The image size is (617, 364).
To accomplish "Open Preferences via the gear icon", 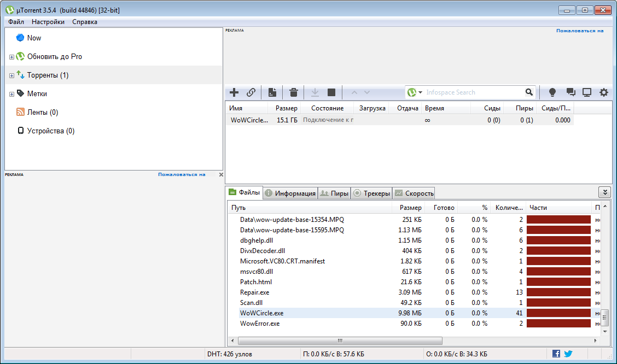I will (x=604, y=92).
